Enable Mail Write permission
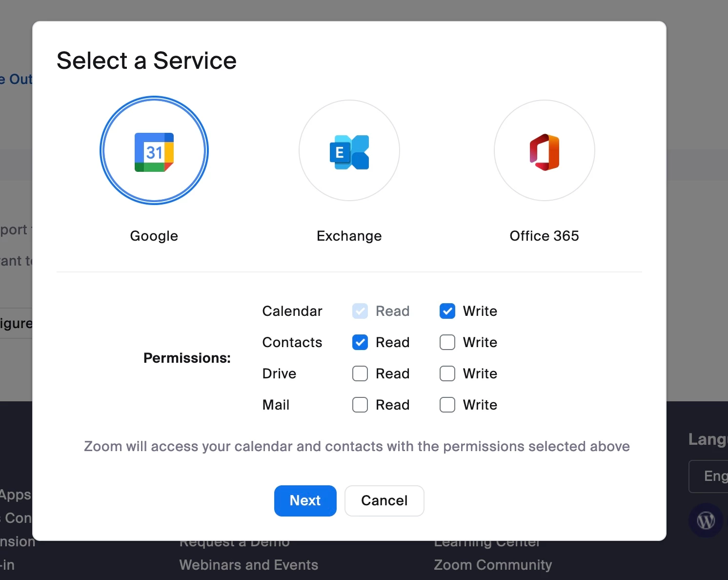Screen dimensions: 728x580 [x=447, y=405]
